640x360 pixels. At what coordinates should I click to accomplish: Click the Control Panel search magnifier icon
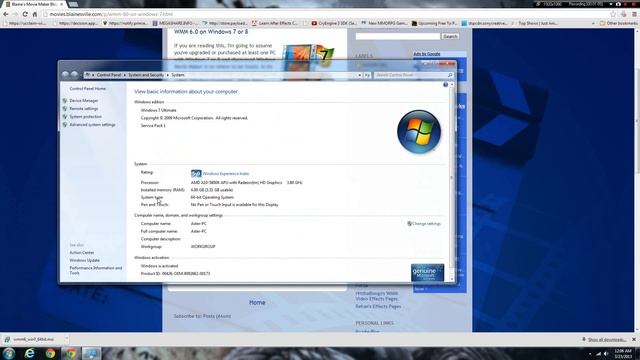(x=450, y=75)
